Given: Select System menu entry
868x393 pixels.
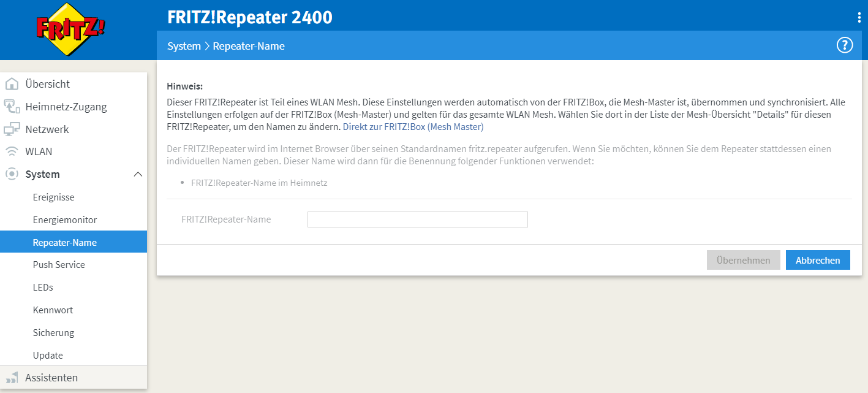Looking at the screenshot, I should pyautogui.click(x=74, y=174).
